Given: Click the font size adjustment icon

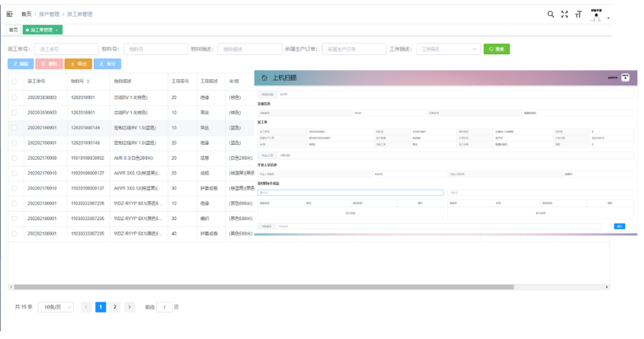Looking at the screenshot, I should pos(578,14).
